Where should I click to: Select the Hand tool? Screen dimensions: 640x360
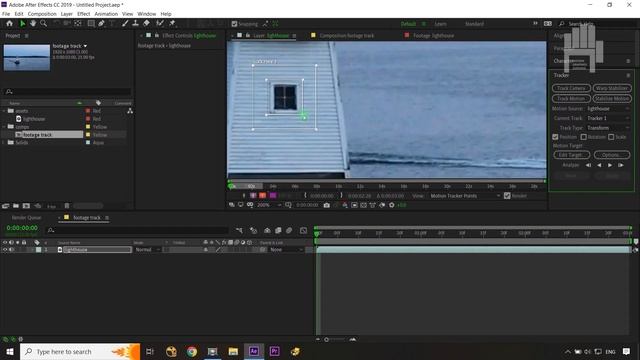tap(33, 24)
